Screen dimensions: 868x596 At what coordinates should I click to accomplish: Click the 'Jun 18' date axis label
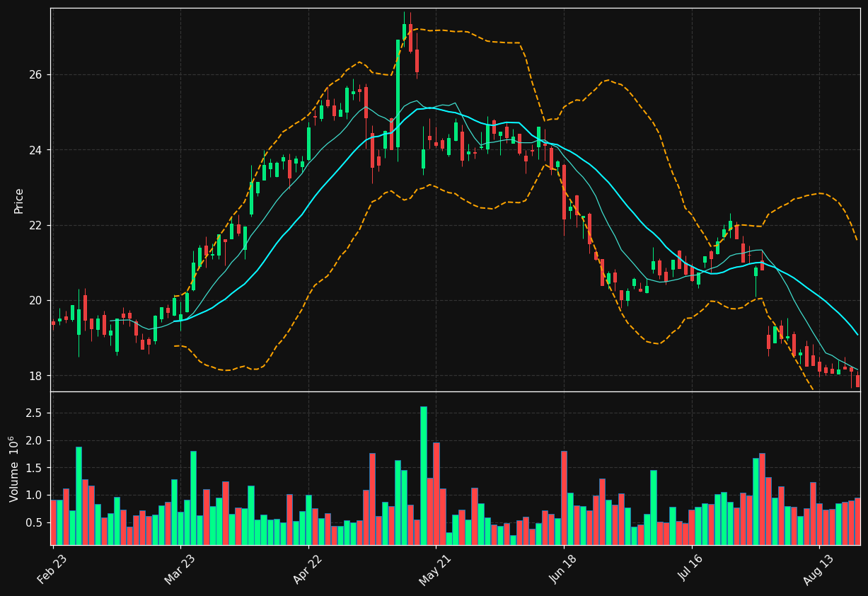(x=564, y=570)
